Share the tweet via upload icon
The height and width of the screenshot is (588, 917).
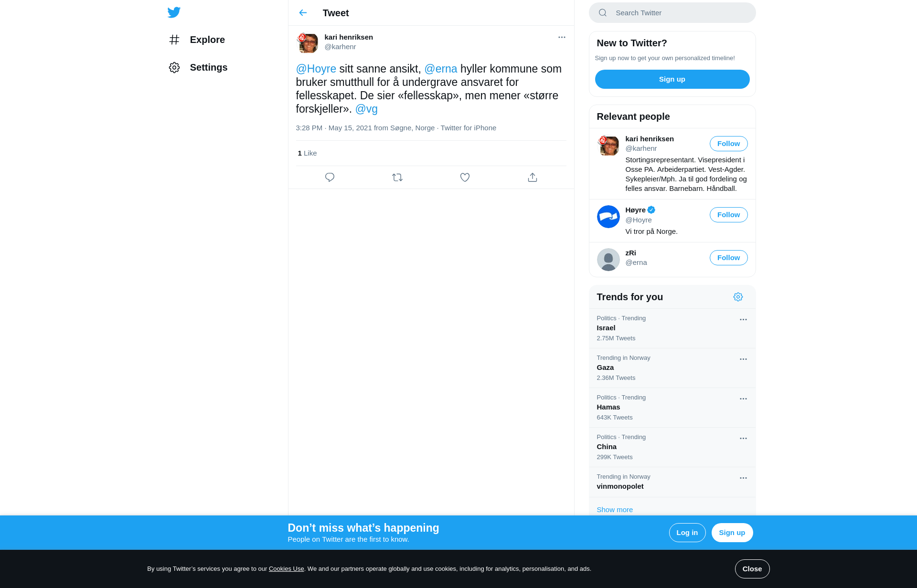[533, 178]
